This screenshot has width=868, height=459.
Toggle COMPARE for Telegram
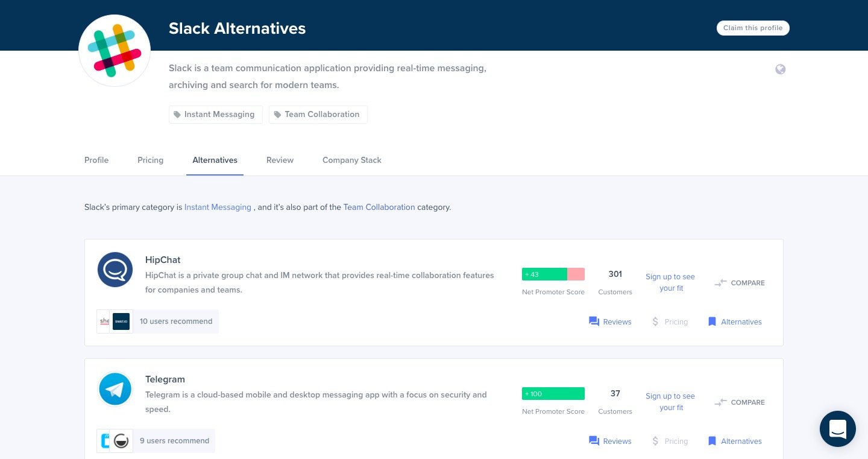click(x=740, y=402)
